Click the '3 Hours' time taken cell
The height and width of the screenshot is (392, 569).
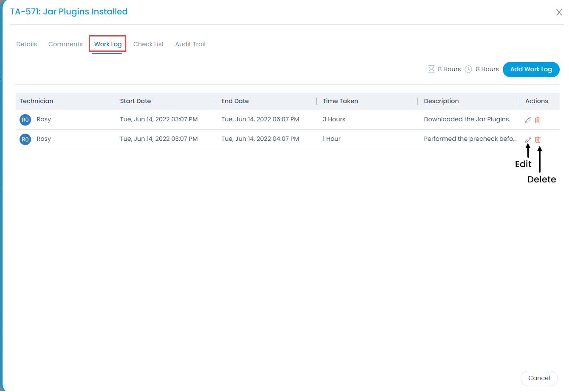[334, 119]
